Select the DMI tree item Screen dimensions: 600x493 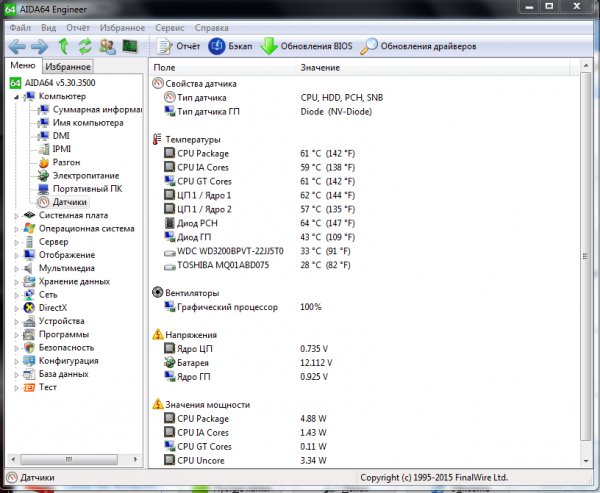pos(54,136)
